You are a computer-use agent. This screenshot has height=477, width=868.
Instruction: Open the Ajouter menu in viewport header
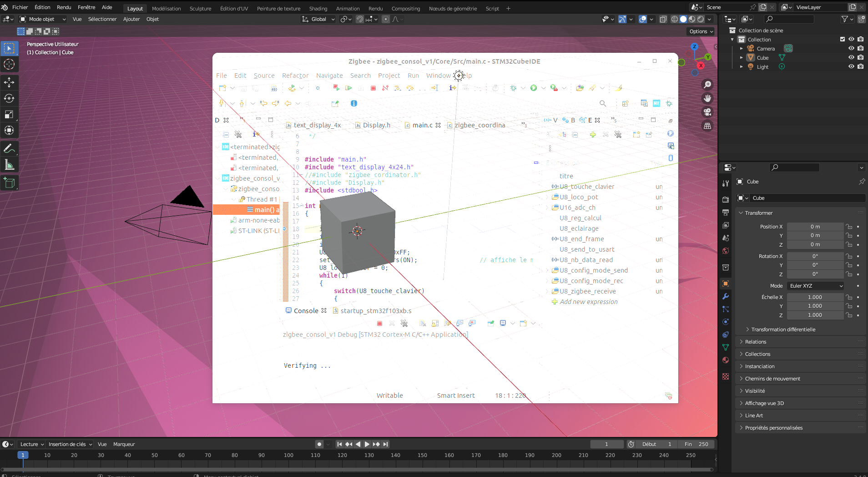point(131,19)
